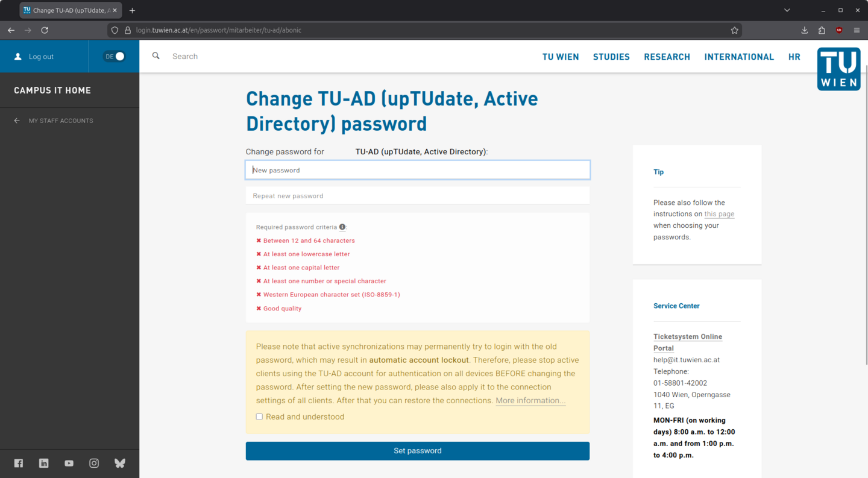Screen dimensions: 868x478
Task: Open the STUDIES navigation menu
Action: (x=611, y=57)
